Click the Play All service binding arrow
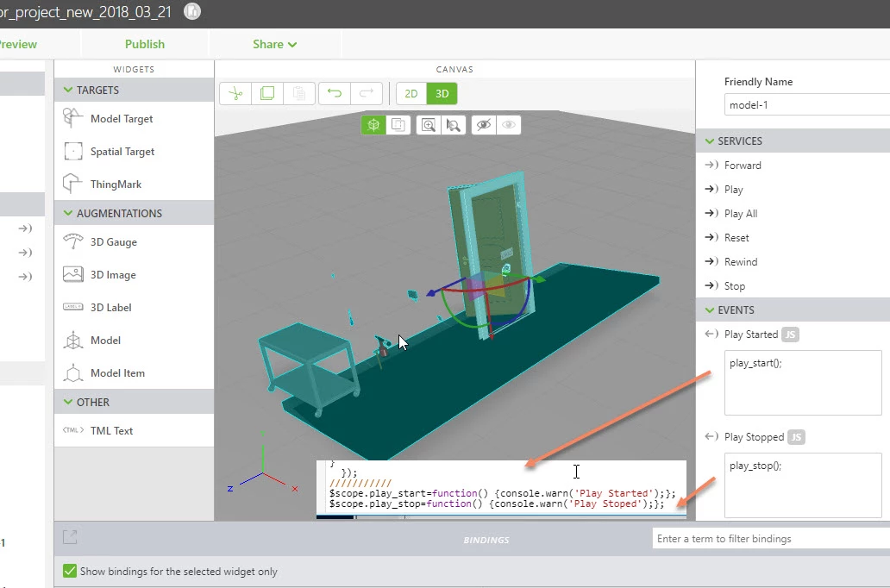The width and height of the screenshot is (890, 588). (x=711, y=214)
